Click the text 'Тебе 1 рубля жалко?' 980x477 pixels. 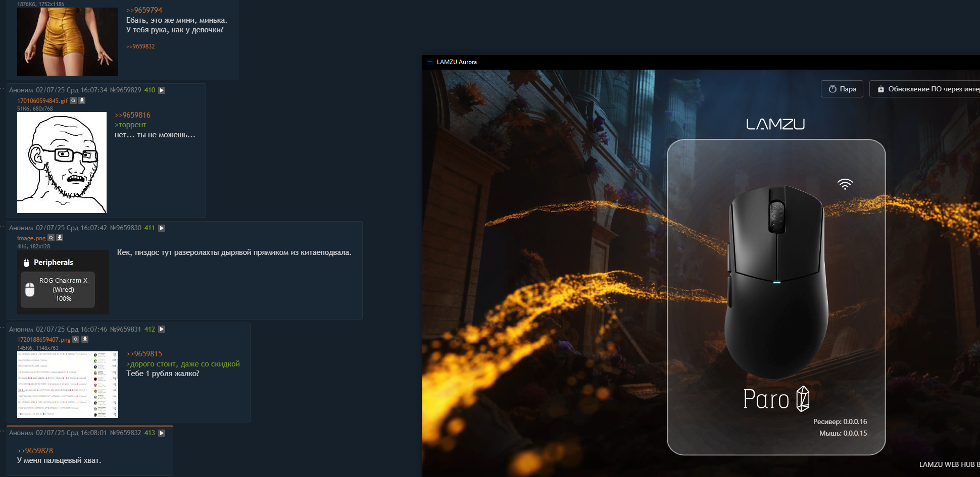[163, 374]
